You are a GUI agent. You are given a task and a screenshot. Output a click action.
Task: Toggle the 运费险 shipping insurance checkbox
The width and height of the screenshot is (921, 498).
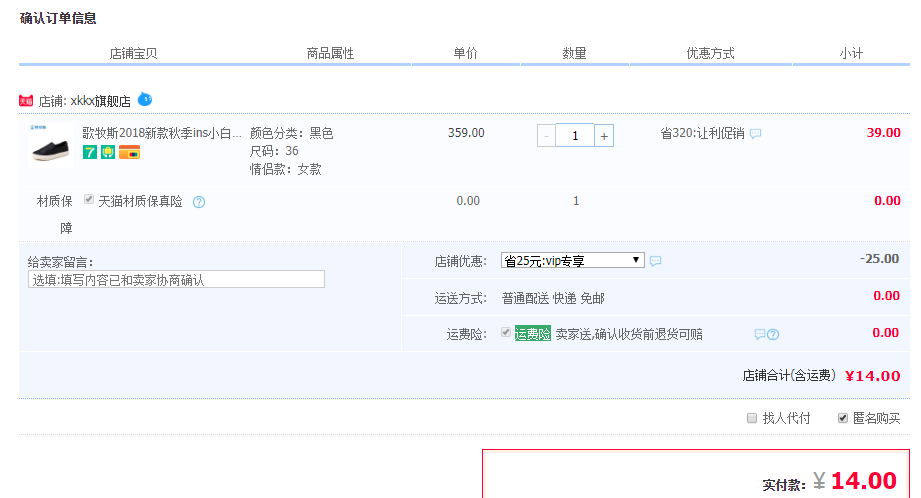pos(506,333)
